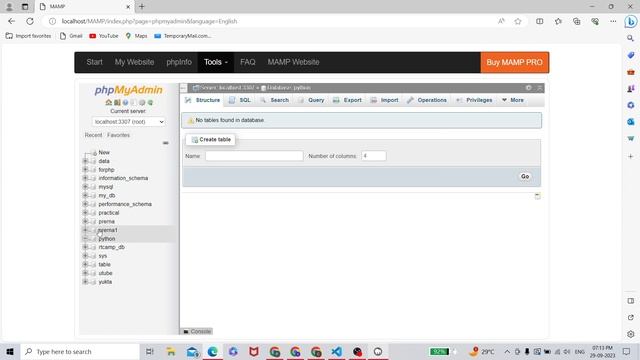Add new sidebar app plus icon
640x360 pixels.
631,156
